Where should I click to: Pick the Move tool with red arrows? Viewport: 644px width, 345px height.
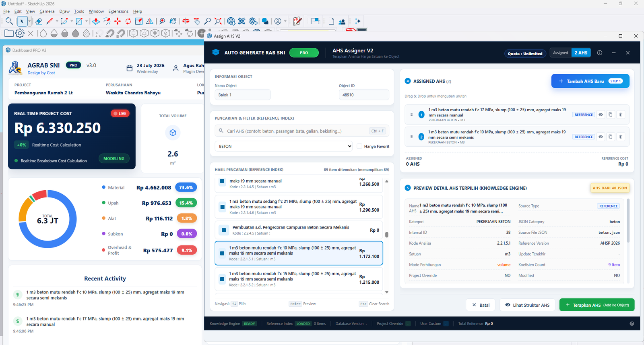coord(118,21)
